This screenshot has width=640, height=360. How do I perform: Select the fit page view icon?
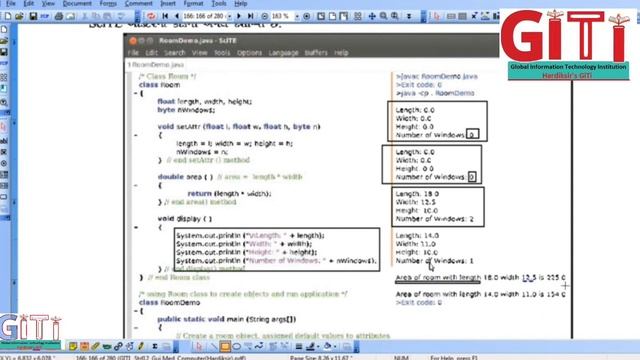(333, 16)
